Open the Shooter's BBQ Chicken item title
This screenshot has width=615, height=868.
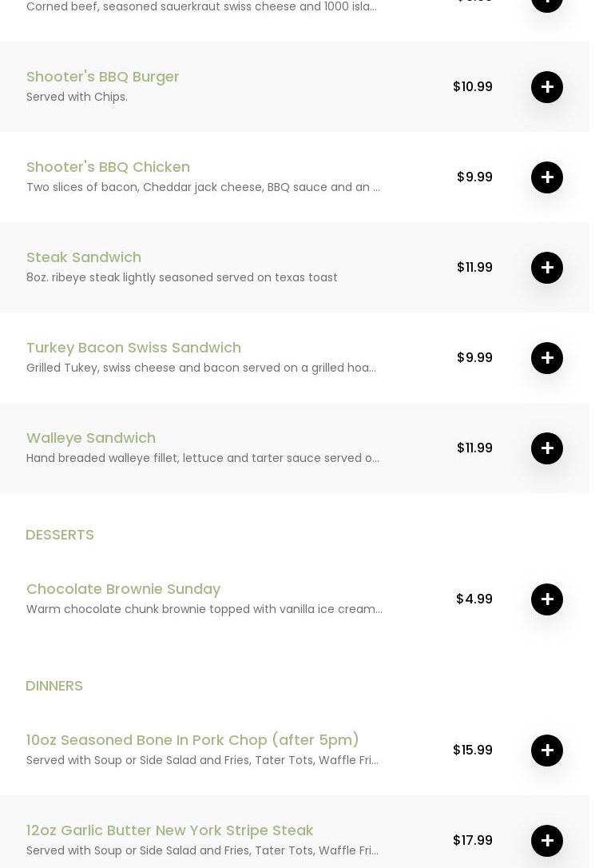click(109, 166)
